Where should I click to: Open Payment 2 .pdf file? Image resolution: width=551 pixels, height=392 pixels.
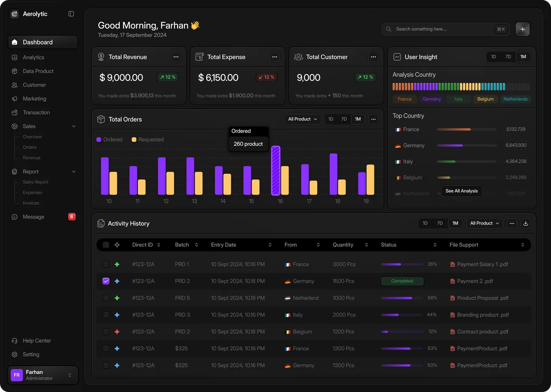(471, 281)
